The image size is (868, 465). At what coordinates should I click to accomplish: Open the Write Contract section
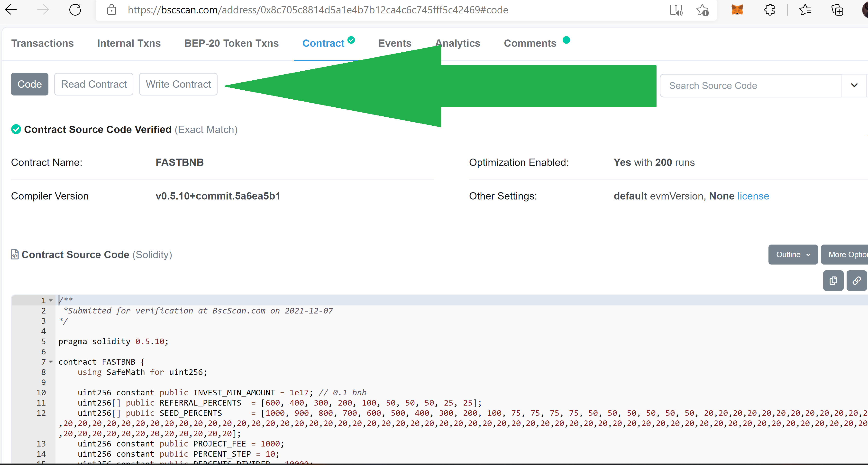click(178, 84)
